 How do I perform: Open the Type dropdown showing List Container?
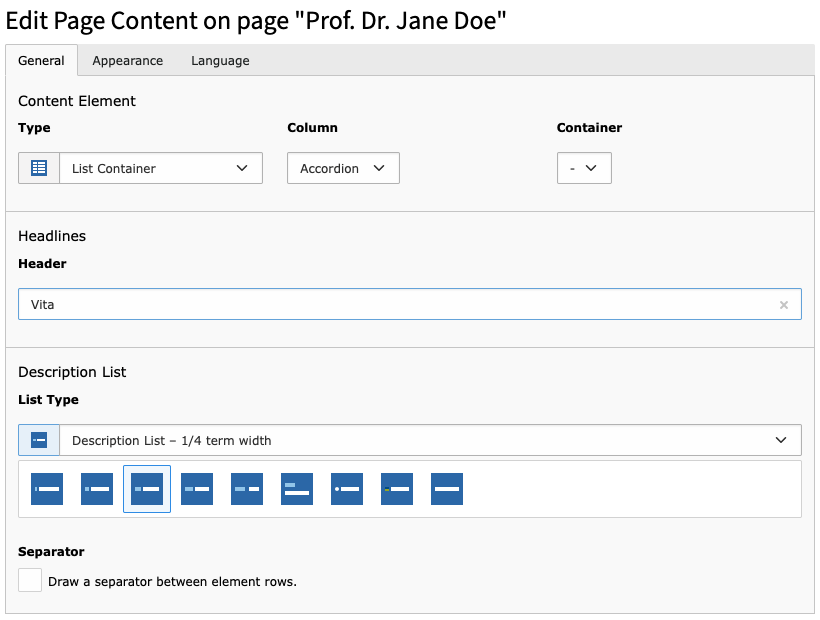click(x=161, y=168)
